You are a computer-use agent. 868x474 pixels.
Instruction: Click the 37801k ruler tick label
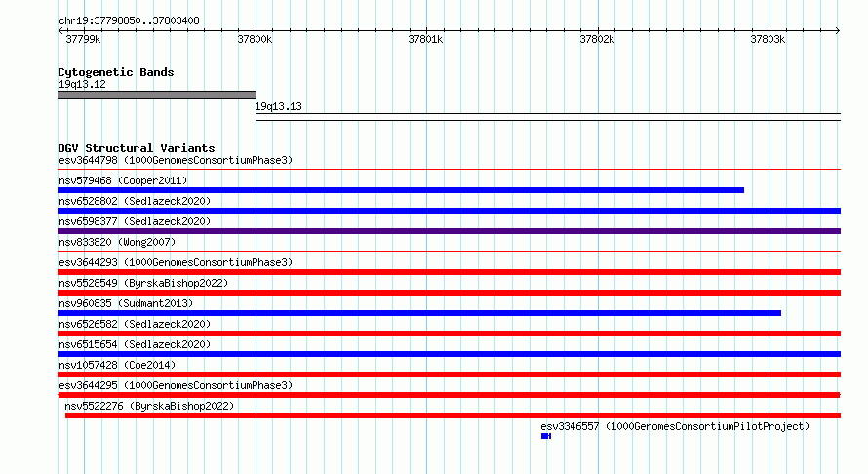425,39
